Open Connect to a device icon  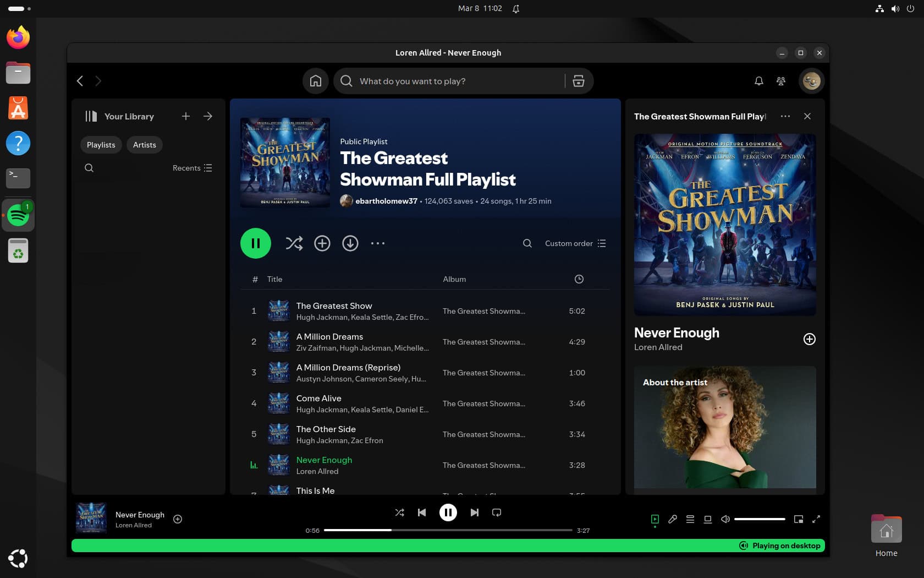pos(708,519)
